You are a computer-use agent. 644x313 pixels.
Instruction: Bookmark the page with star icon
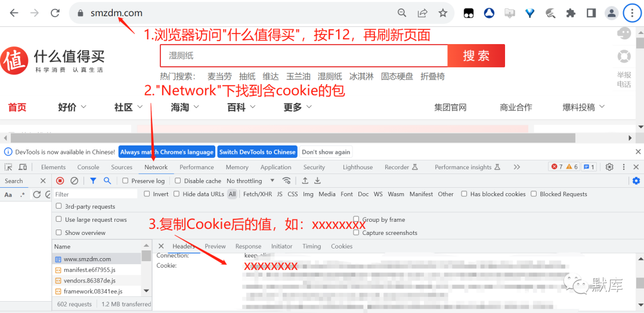pyautogui.click(x=442, y=13)
